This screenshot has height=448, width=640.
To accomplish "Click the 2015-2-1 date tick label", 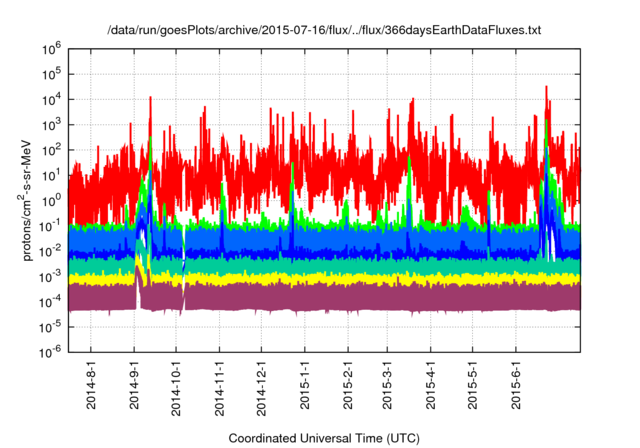I will [x=348, y=385].
